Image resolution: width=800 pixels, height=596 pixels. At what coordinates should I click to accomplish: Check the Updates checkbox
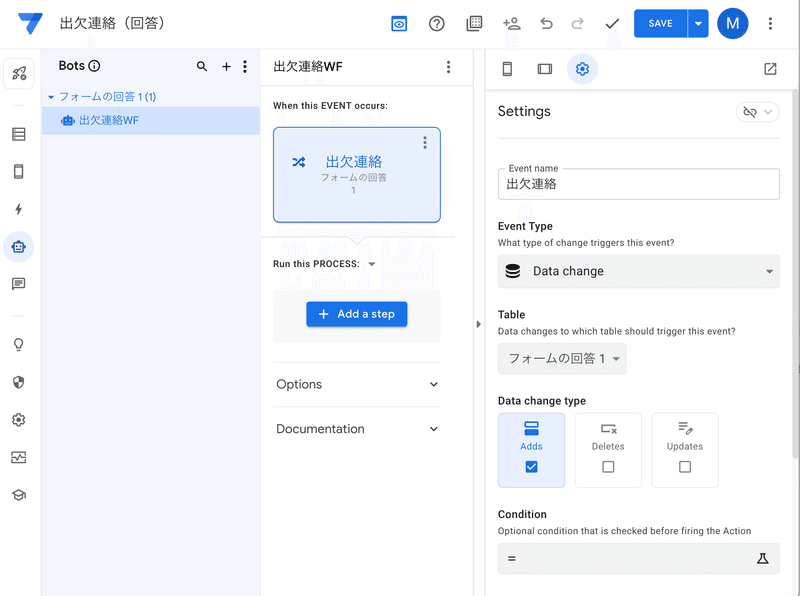click(685, 466)
